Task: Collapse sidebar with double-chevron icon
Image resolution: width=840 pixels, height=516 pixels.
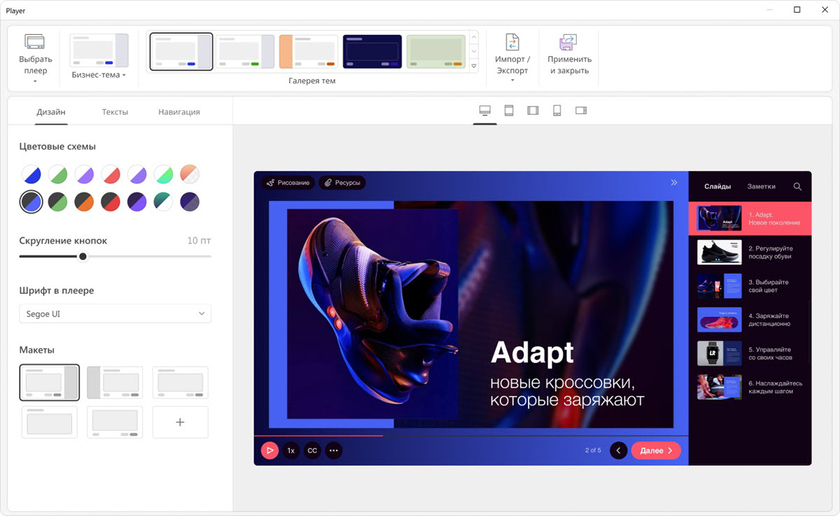Action: [674, 183]
